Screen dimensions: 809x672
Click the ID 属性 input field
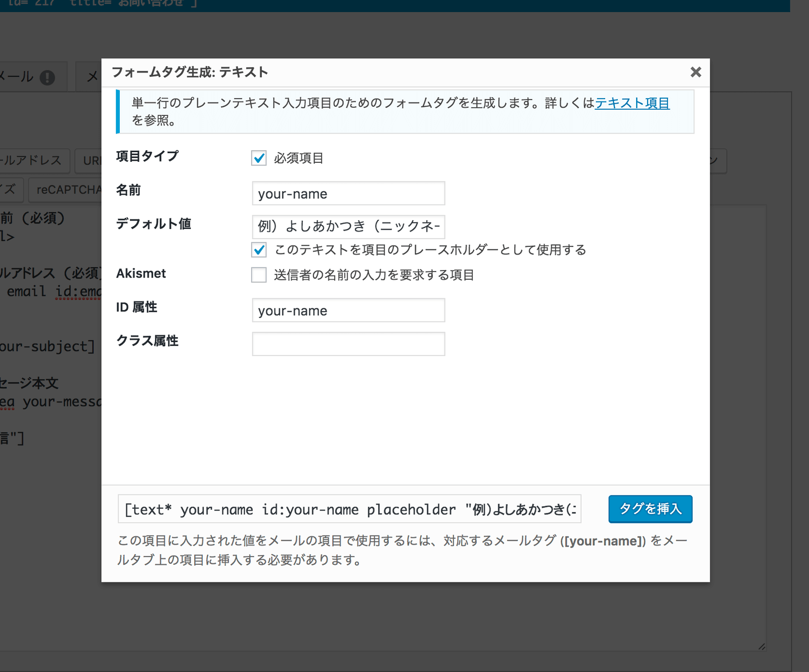[x=348, y=310]
